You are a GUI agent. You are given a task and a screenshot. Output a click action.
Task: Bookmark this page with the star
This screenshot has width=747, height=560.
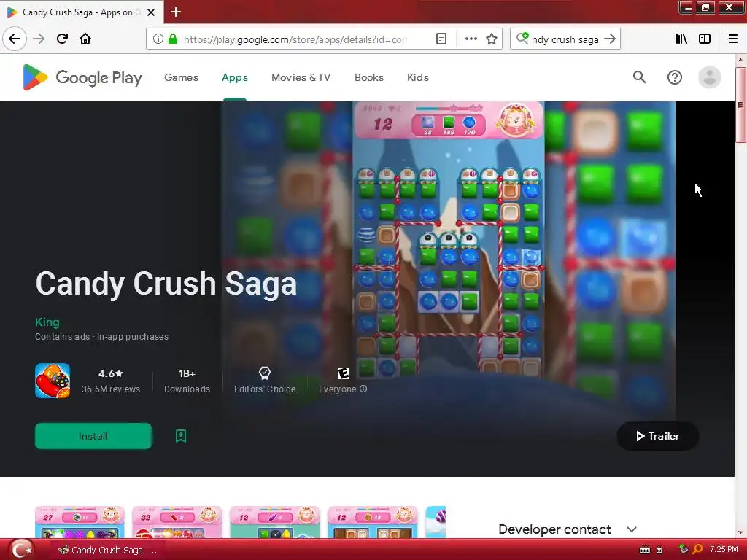(492, 39)
